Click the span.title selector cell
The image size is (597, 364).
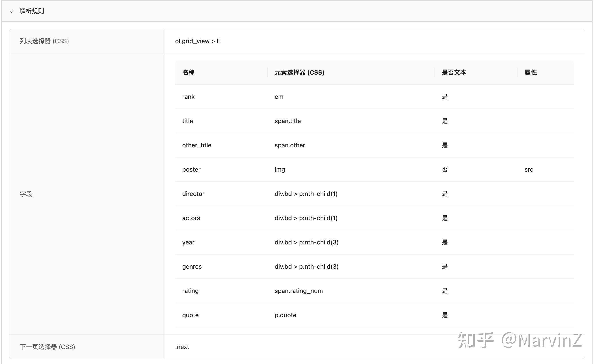[x=288, y=121]
